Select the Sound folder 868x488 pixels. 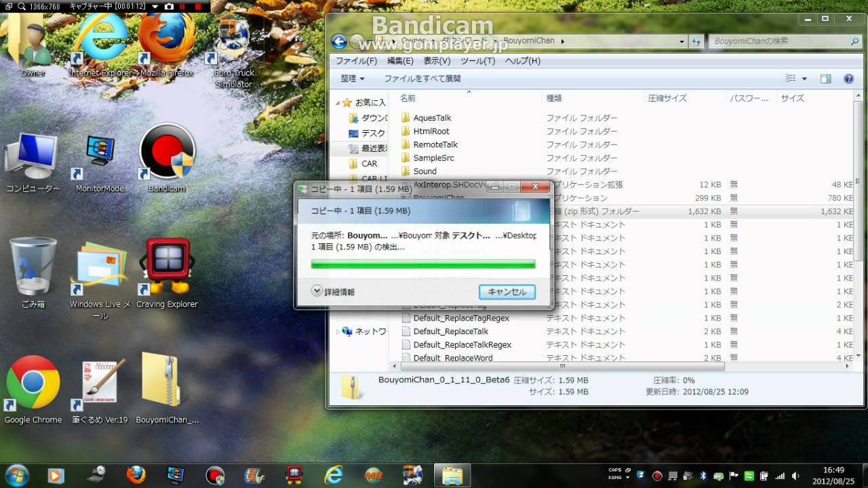(x=425, y=171)
